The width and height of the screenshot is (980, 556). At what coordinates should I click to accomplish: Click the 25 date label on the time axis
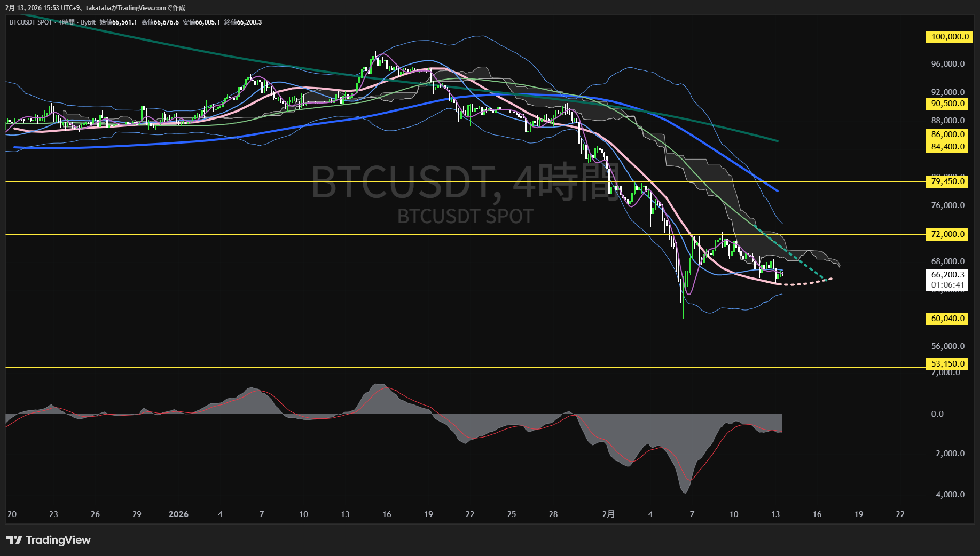(512, 514)
